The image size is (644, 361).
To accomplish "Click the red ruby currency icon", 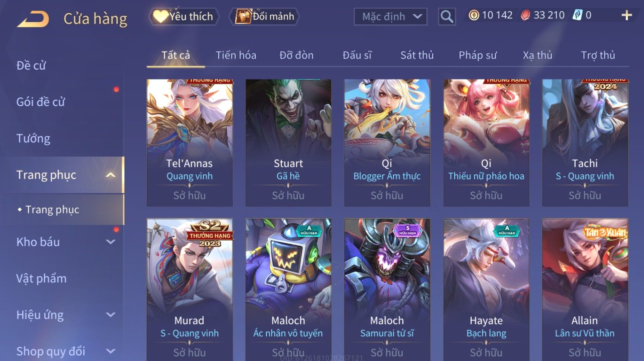I will tap(526, 15).
